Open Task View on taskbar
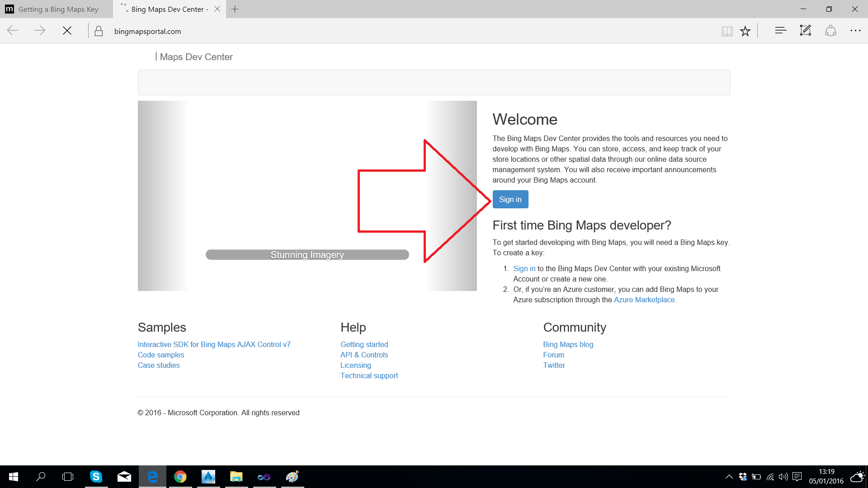The width and height of the screenshot is (868, 488). click(68, 477)
